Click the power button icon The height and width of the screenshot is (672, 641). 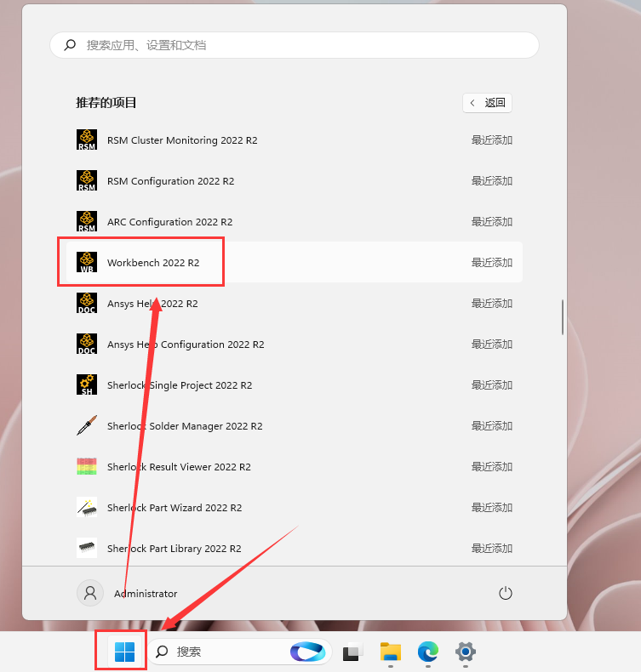tap(506, 593)
